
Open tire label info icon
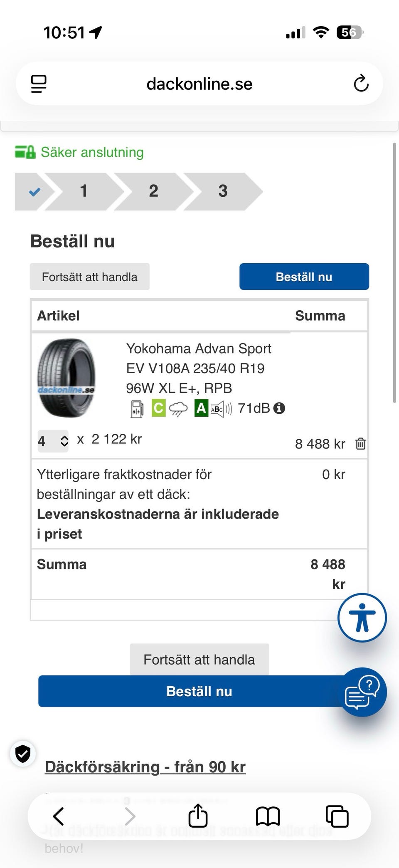click(x=279, y=408)
